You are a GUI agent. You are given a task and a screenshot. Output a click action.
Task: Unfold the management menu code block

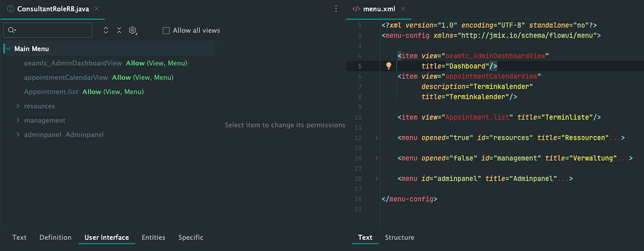pyautogui.click(x=376, y=158)
